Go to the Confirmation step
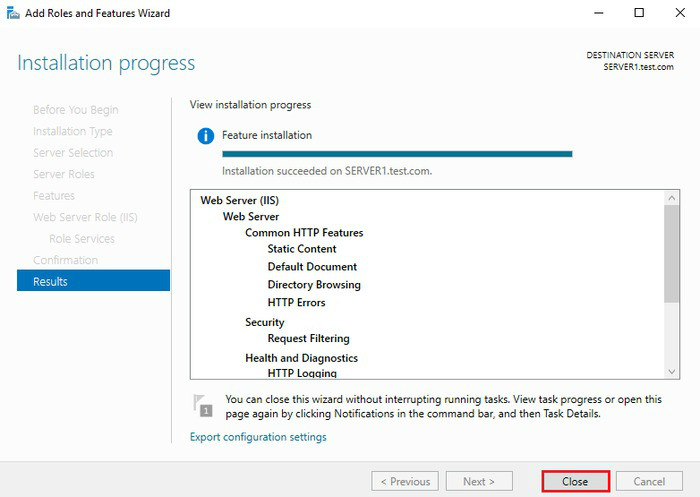The image size is (700, 497). click(65, 260)
